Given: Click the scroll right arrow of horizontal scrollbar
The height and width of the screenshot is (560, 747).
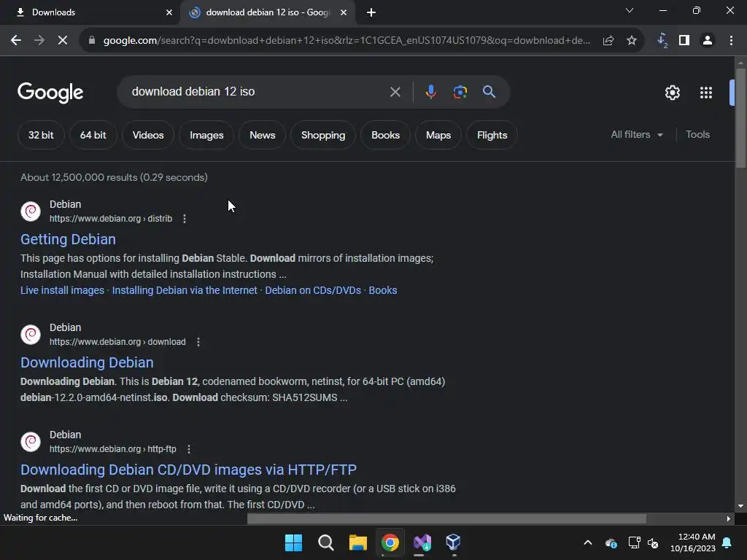Looking at the screenshot, I should click(729, 518).
